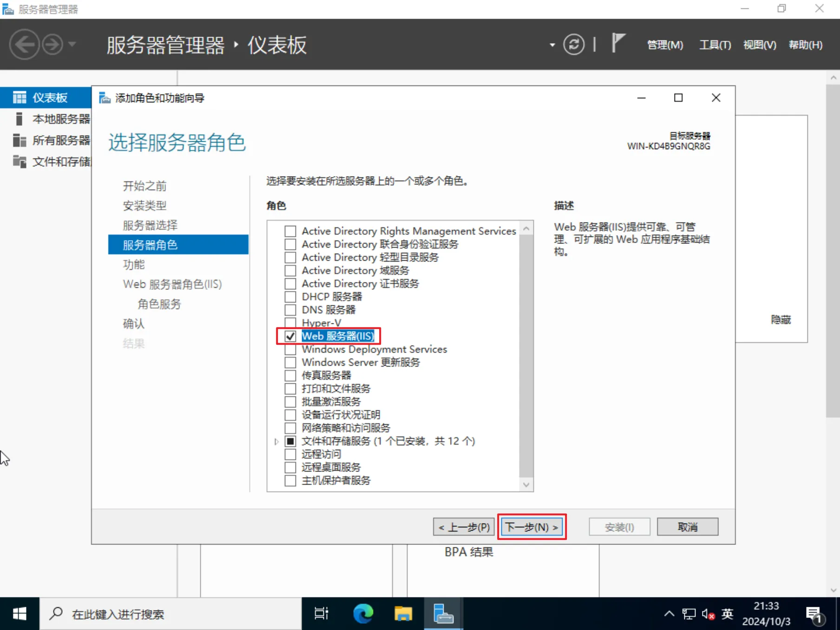Click 取消 button in wizard
Screen dimensions: 840x630
[x=688, y=527]
